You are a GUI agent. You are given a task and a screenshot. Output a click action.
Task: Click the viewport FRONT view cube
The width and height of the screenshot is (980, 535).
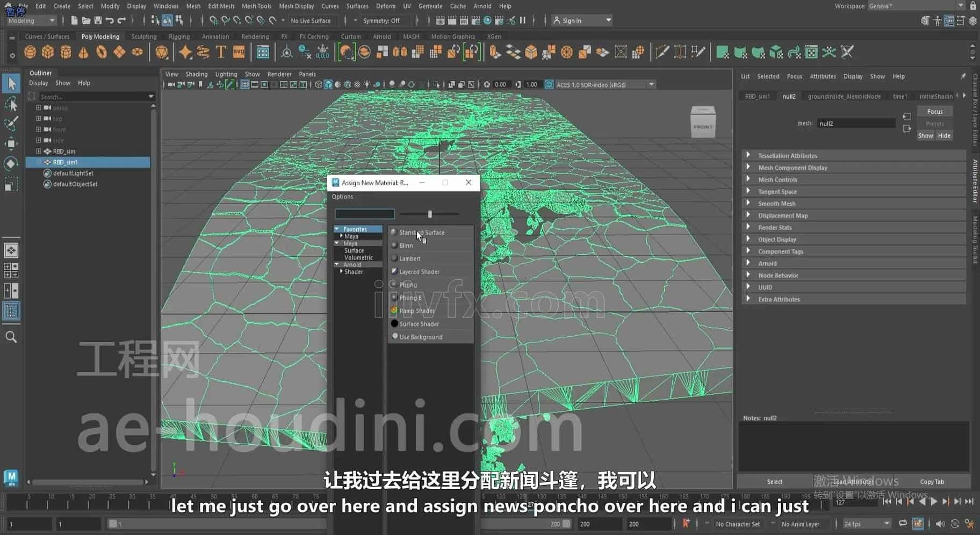(703, 122)
